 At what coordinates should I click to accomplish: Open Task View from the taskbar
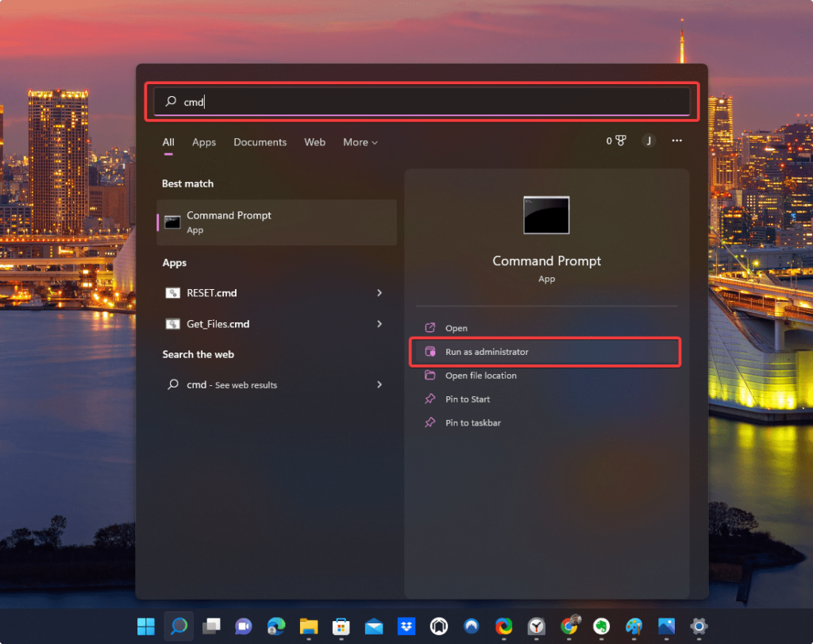210,626
